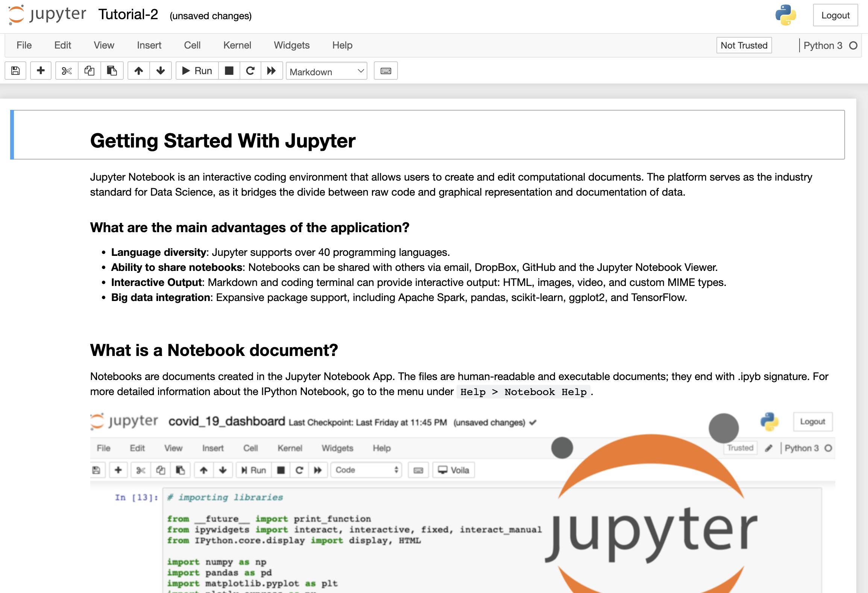
Task: Click the Move cell down icon
Action: click(160, 71)
